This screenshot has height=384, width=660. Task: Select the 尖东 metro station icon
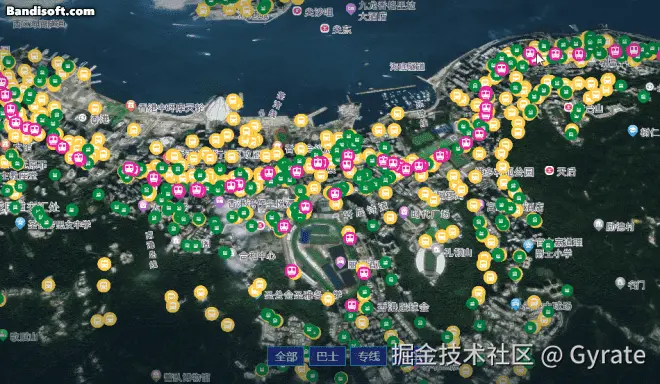324,28
